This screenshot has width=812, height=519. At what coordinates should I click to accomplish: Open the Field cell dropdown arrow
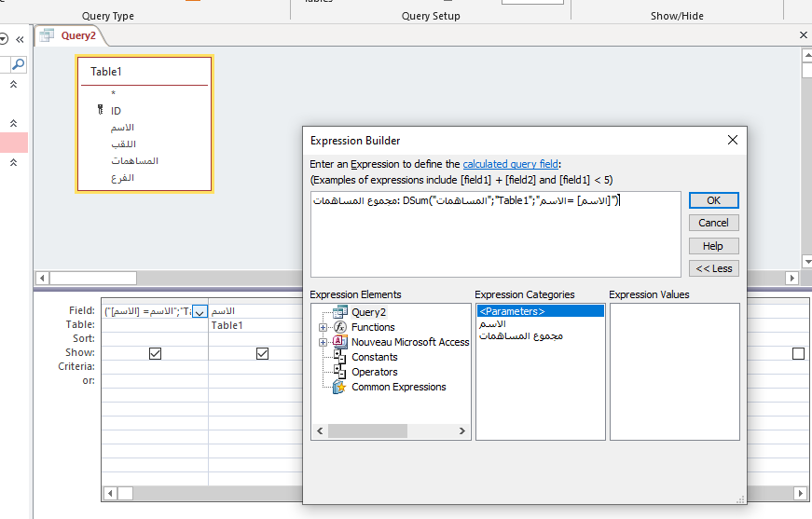[200, 311]
